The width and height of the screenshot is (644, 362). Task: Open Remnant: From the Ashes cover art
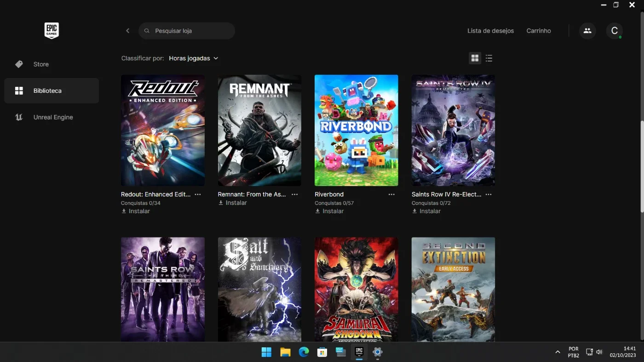coord(259,130)
